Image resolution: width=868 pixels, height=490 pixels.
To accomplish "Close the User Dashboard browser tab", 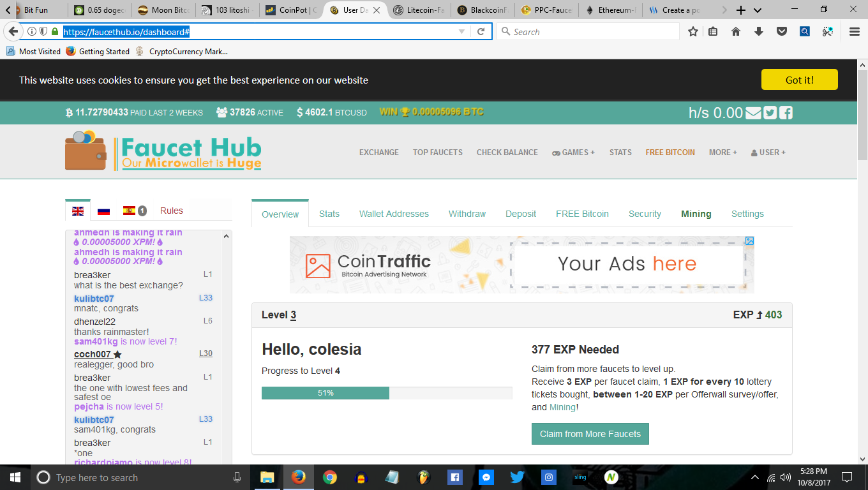I will tap(377, 10).
